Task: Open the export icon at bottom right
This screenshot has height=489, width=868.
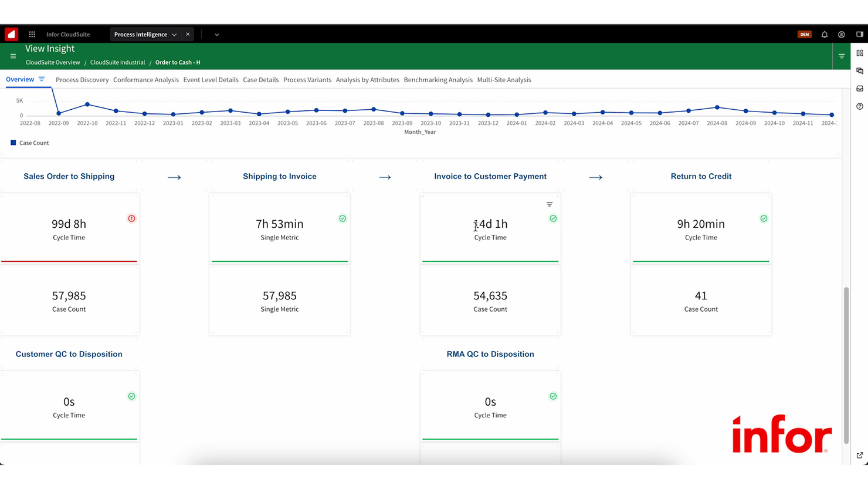Action: click(860, 456)
